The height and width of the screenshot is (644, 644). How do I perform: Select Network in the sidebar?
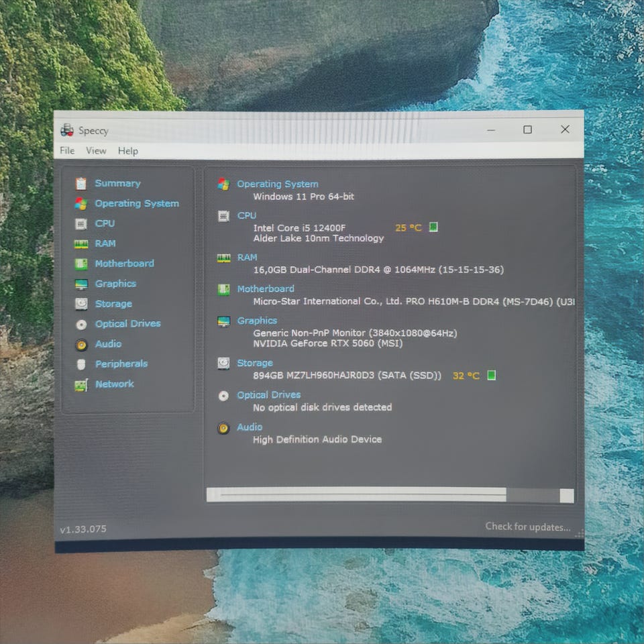(x=114, y=384)
